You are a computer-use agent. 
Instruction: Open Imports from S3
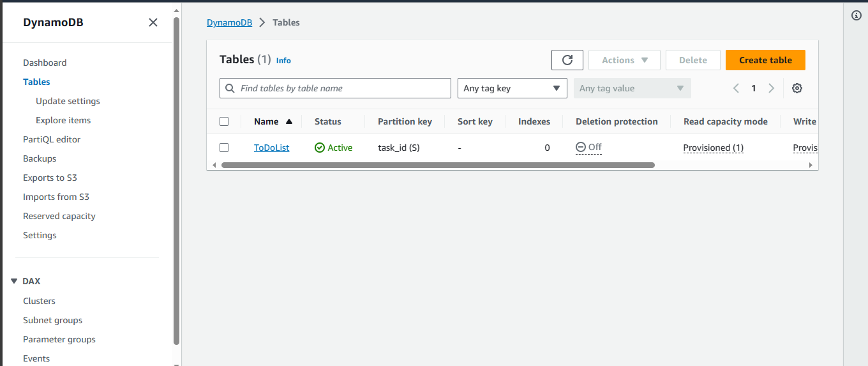(56, 197)
